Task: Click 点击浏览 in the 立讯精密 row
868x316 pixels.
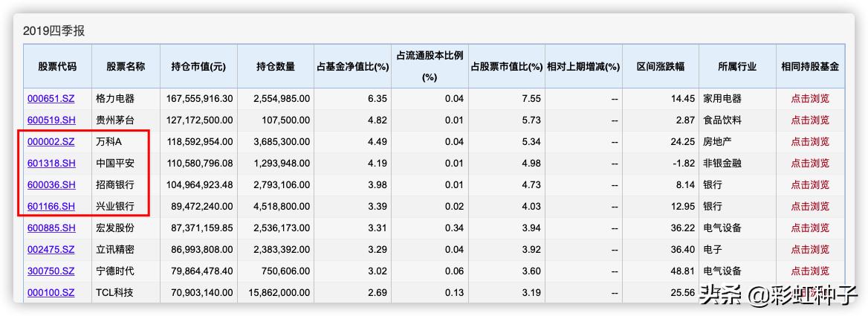Action: coord(810,250)
